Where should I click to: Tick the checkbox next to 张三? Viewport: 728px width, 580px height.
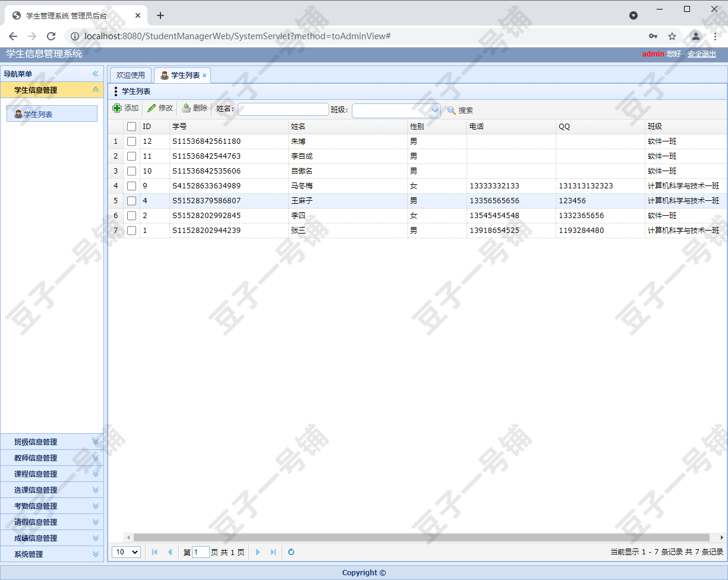point(131,230)
